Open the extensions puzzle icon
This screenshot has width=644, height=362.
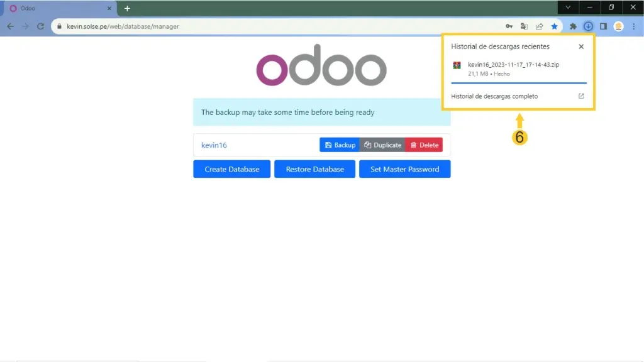click(573, 26)
